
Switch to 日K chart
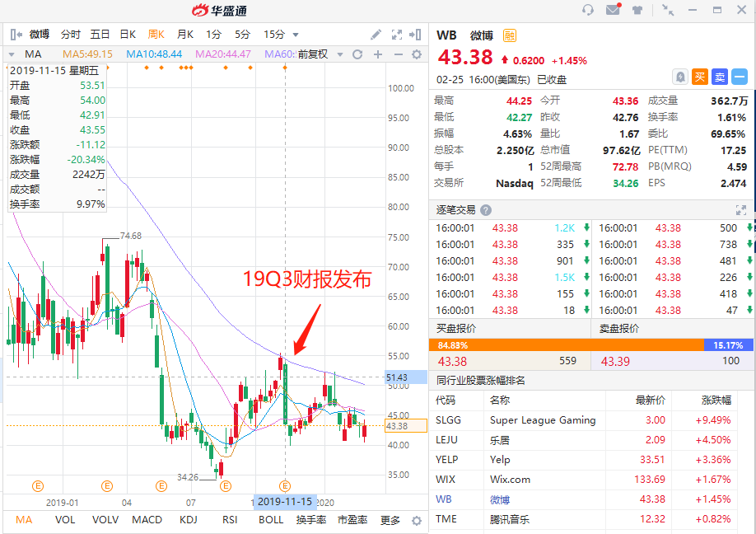pyautogui.click(x=128, y=35)
